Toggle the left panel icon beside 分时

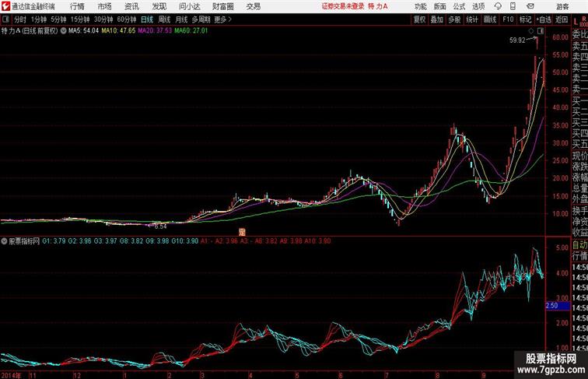(x=5, y=19)
